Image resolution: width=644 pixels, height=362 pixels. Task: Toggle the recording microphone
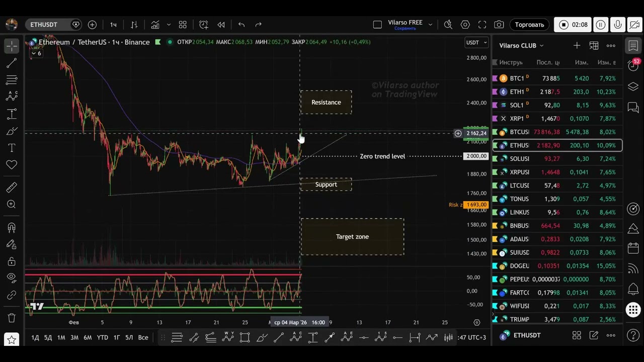[x=618, y=25]
